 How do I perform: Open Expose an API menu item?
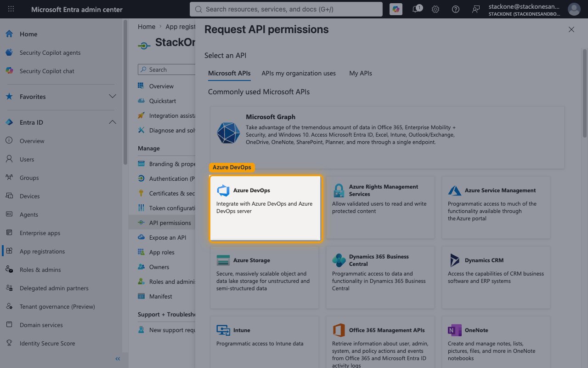tap(167, 237)
